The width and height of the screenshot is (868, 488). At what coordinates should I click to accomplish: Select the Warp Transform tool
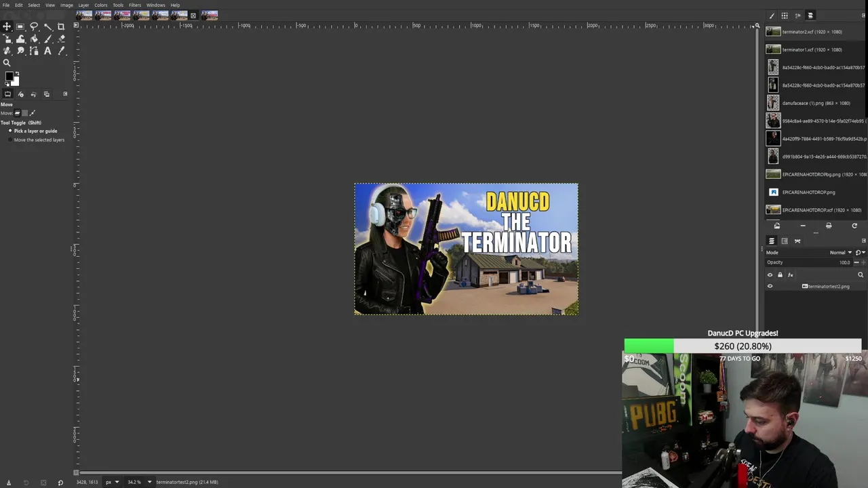pos(20,39)
